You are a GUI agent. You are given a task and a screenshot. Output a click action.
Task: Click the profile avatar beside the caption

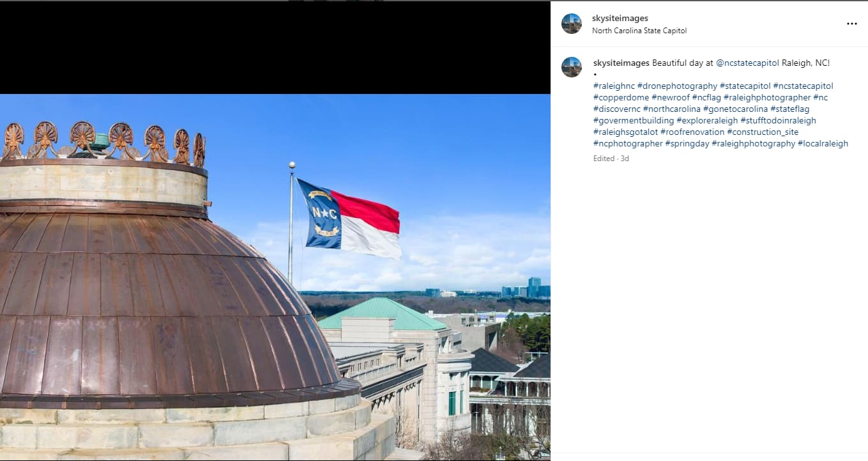click(571, 67)
